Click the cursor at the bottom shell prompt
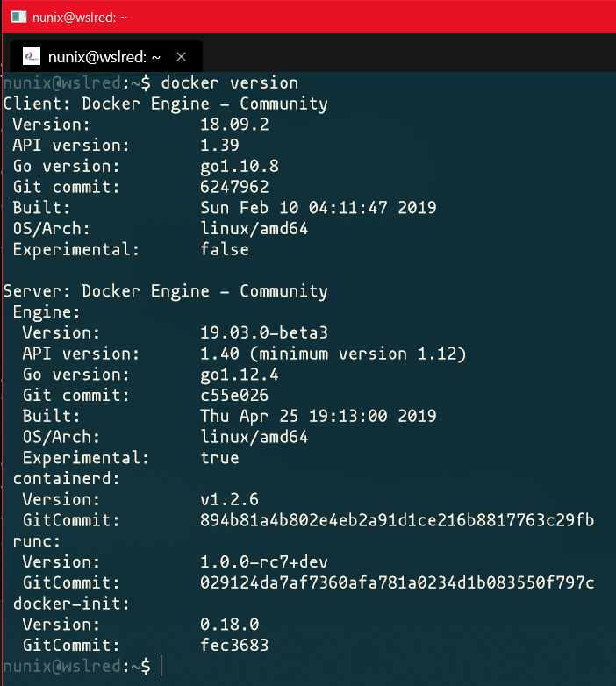616x686 pixels. (x=162, y=666)
